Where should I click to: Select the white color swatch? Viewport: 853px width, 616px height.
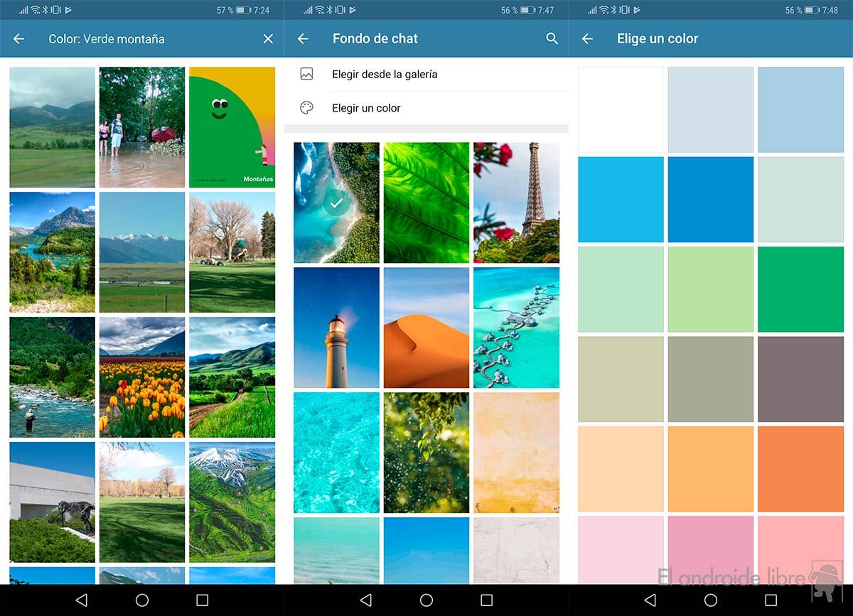coord(621,109)
